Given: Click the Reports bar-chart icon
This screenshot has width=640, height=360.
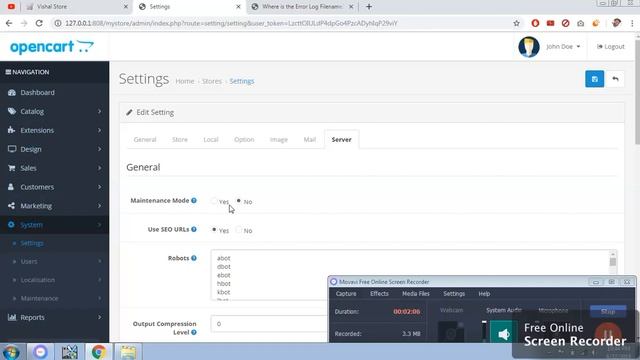Looking at the screenshot, I should click(12, 317).
